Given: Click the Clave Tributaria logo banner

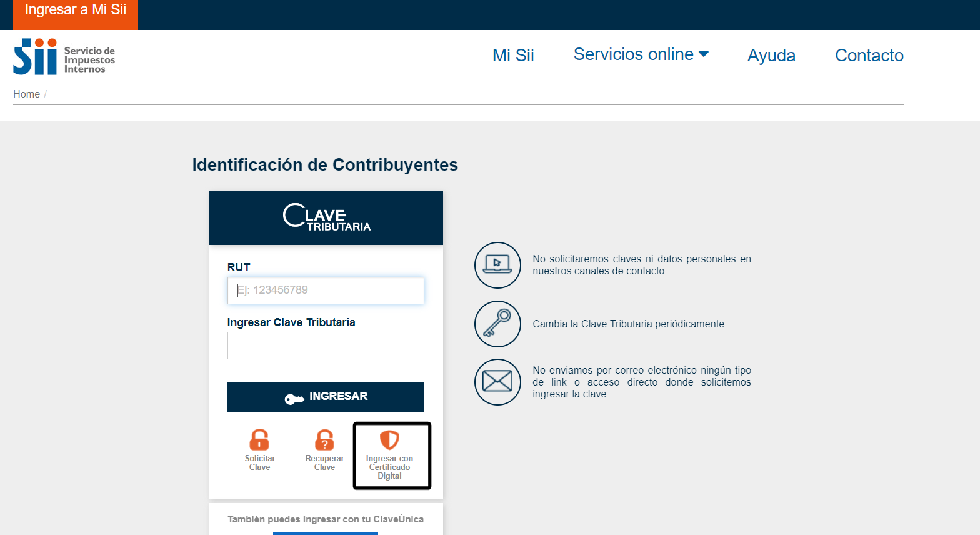Looking at the screenshot, I should click(326, 217).
